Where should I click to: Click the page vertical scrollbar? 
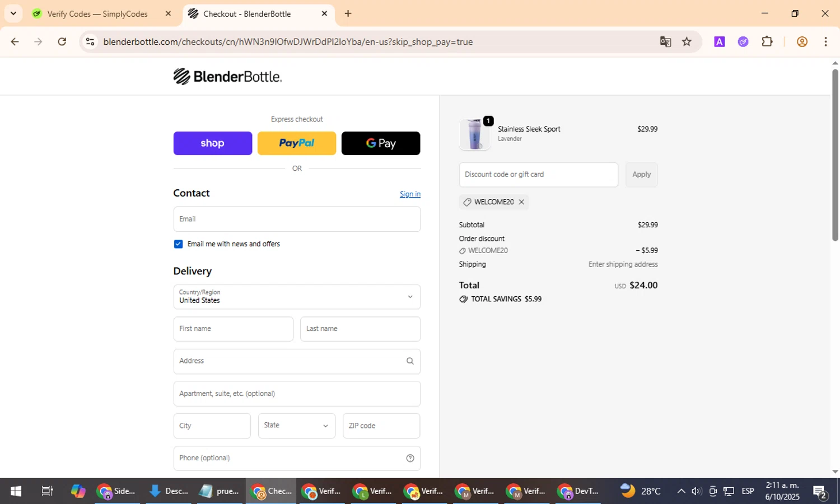click(835, 155)
